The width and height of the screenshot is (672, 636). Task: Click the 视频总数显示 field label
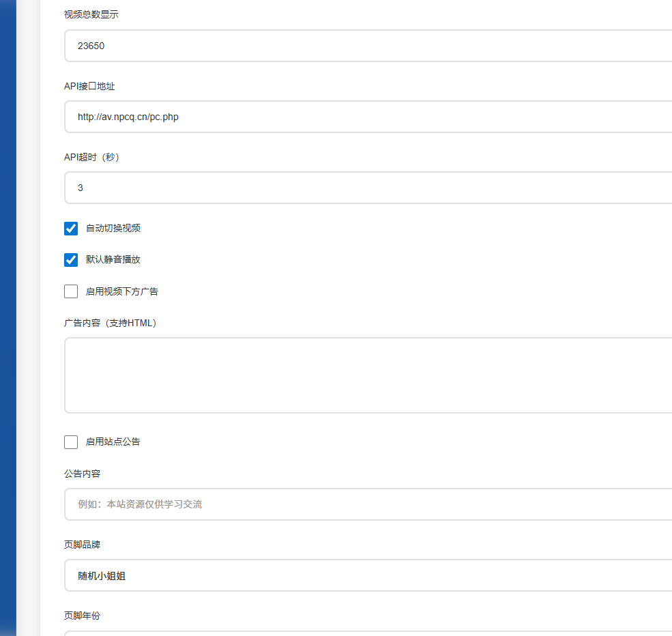[91, 14]
